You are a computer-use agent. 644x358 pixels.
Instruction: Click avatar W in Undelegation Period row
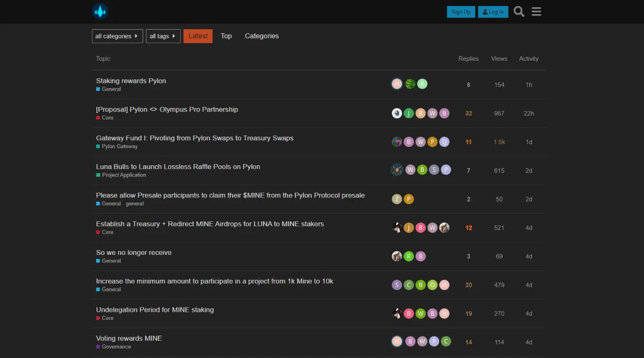tap(420, 314)
